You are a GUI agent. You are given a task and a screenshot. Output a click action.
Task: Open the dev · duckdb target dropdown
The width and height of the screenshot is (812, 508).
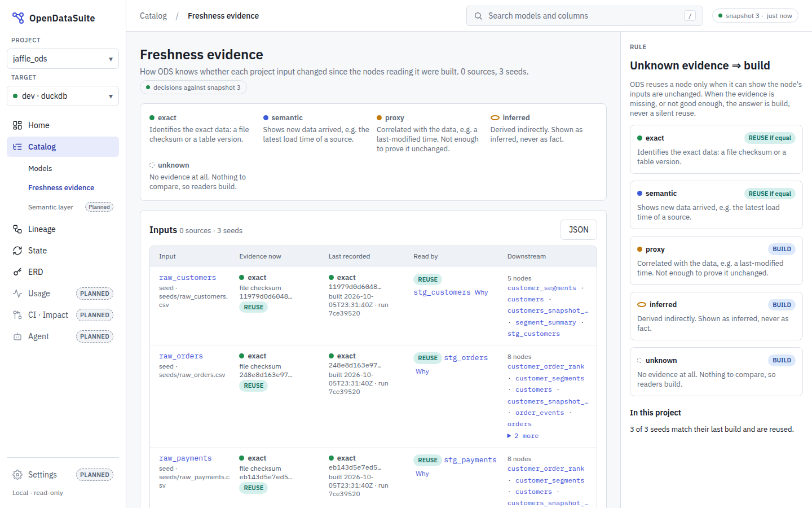click(63, 96)
